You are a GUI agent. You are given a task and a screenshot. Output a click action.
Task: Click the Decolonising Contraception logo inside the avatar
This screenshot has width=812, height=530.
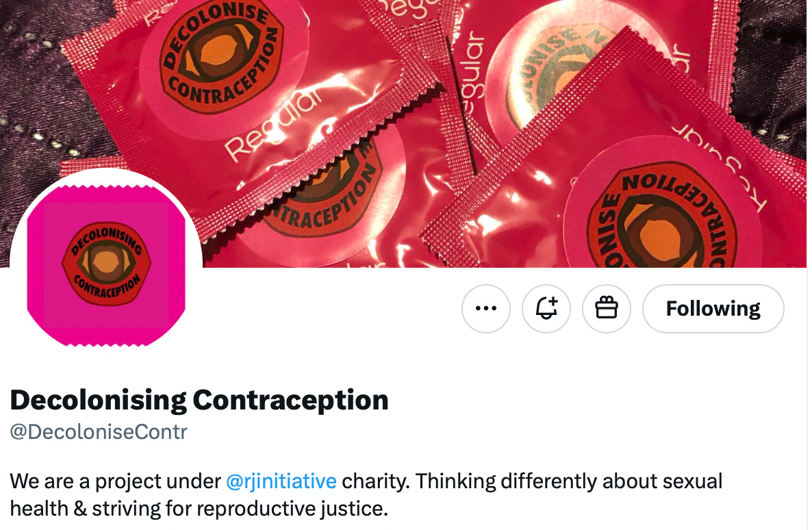[106, 264]
